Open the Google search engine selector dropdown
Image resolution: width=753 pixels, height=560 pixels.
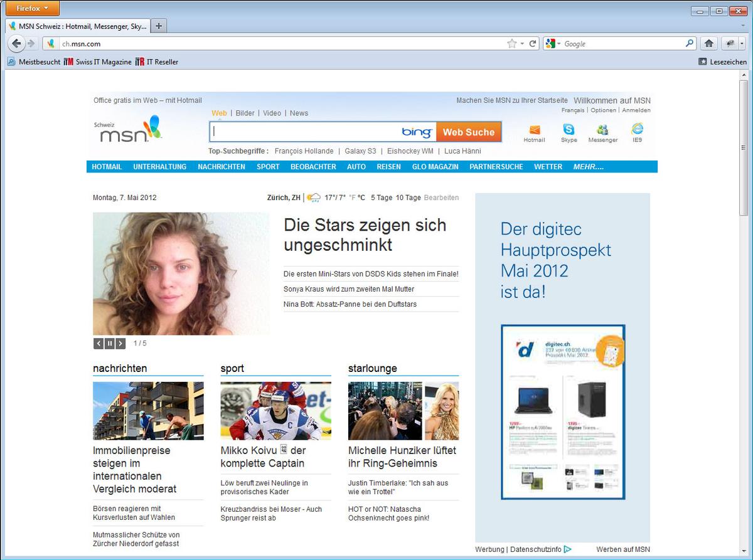[553, 44]
